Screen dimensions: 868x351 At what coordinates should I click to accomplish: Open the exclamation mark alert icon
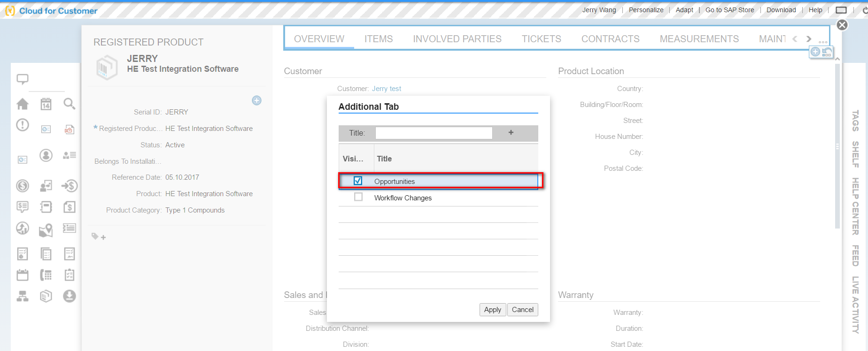tap(23, 125)
